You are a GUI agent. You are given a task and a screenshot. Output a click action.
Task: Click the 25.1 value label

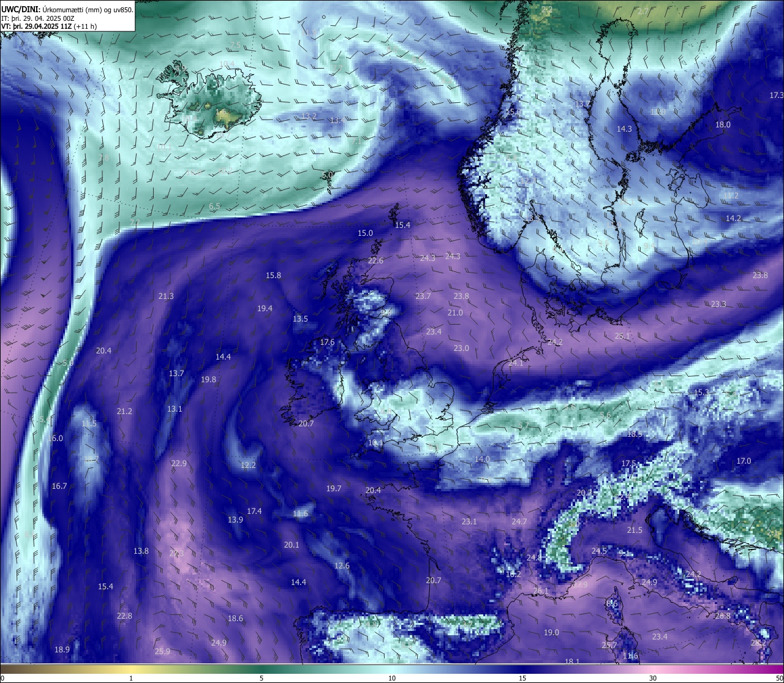622,336
